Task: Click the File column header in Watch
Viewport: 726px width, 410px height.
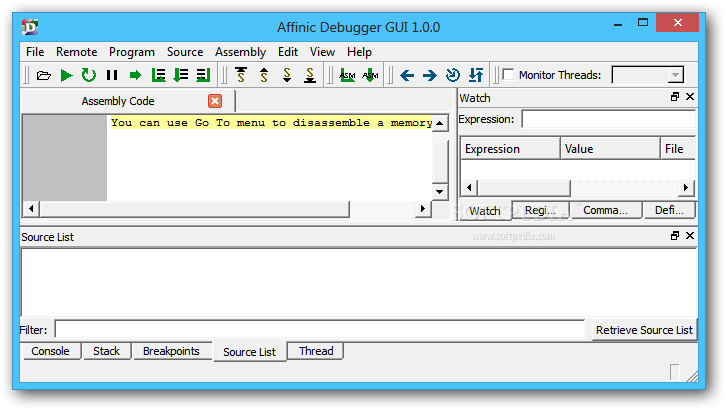Action: pyautogui.click(x=678, y=149)
